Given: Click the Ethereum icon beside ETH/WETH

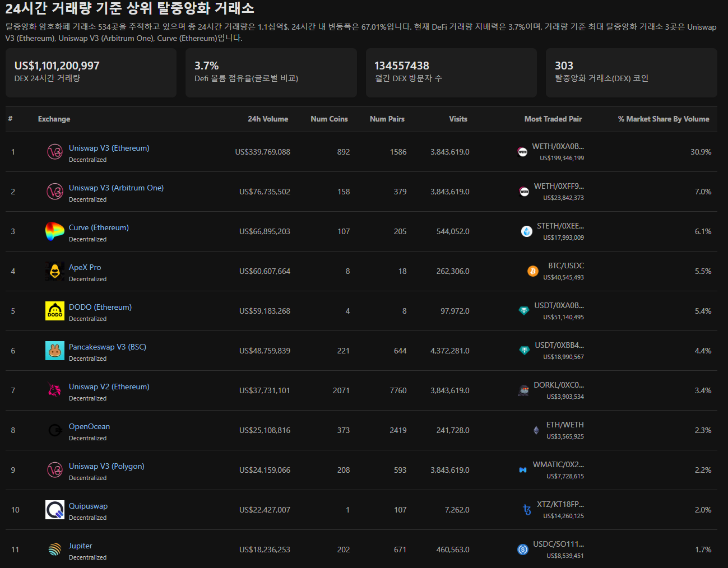Looking at the screenshot, I should [536, 430].
